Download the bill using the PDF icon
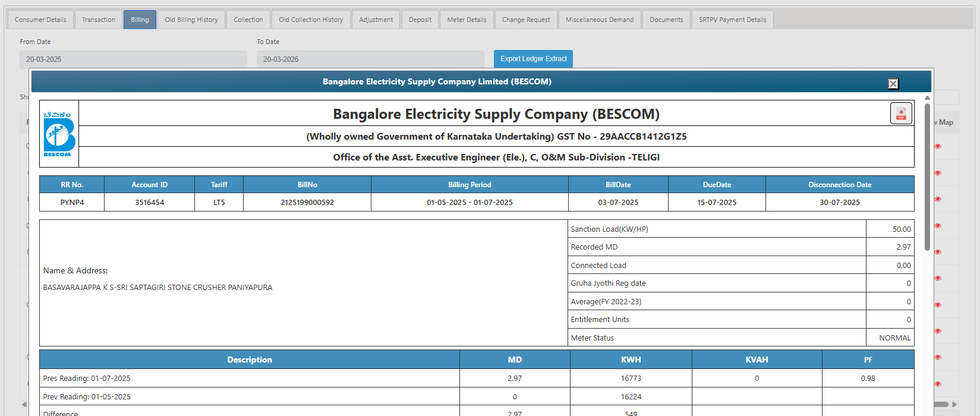Screen dimensions: 980x416 coord(900,114)
